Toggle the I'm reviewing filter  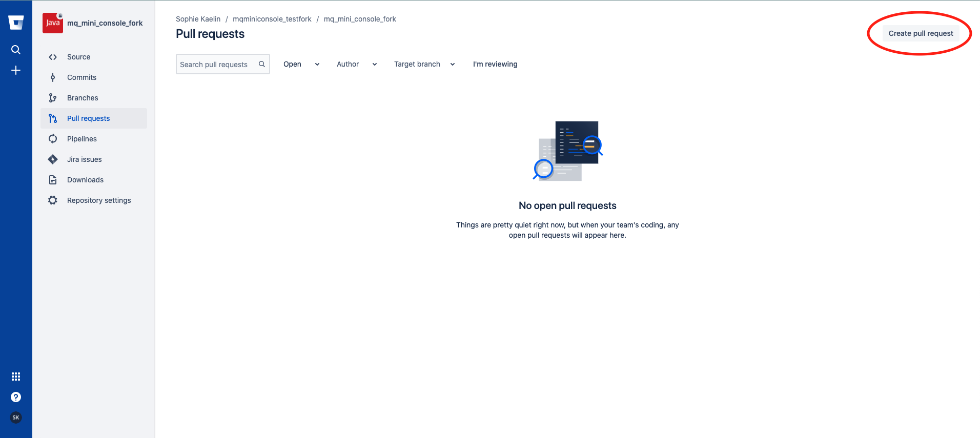click(495, 64)
